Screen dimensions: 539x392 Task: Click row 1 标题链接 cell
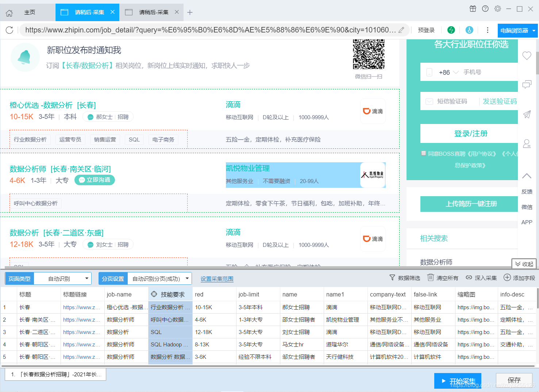(x=82, y=307)
